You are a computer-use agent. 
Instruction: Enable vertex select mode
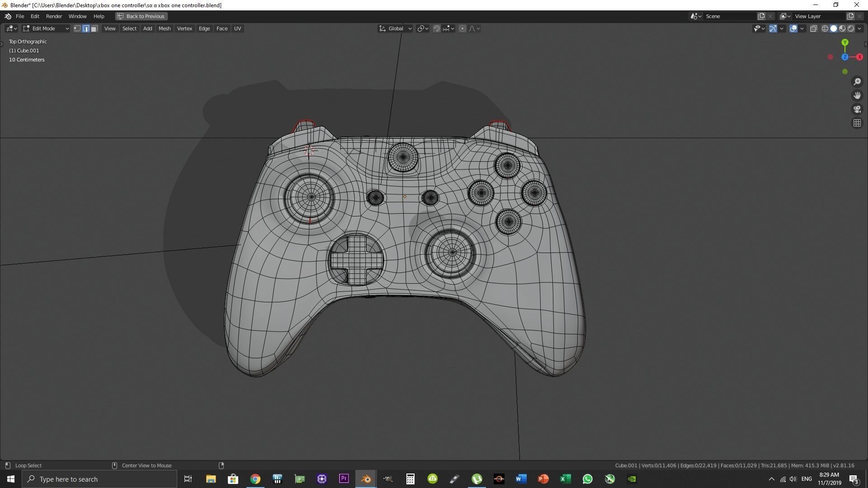pyautogui.click(x=77, y=28)
